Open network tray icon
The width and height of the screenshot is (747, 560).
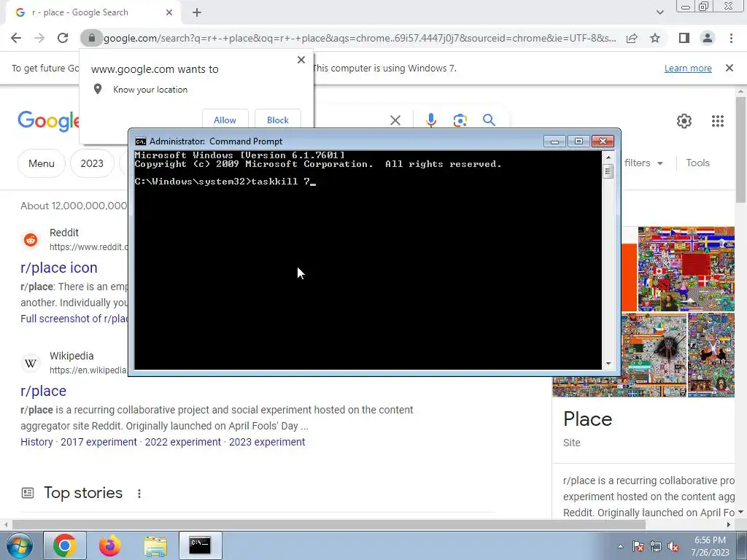point(656,547)
